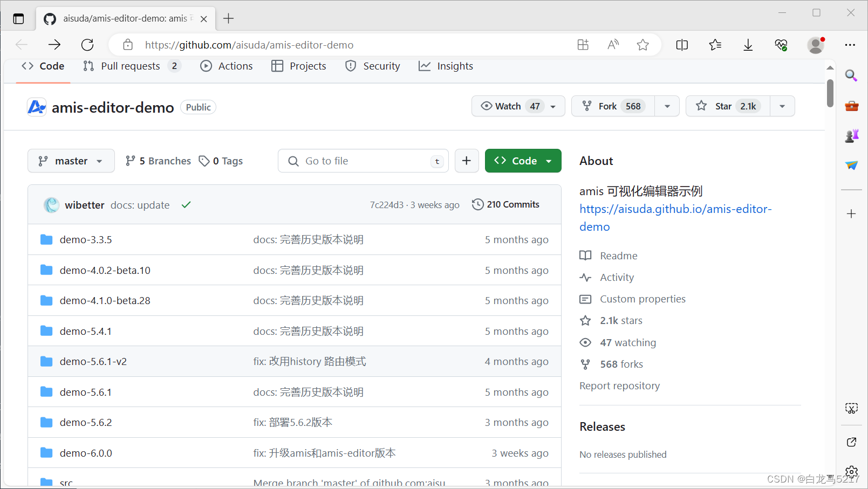Viewport: 868px width, 489px height.
Task: Click the commit status check mark
Action: (186, 205)
